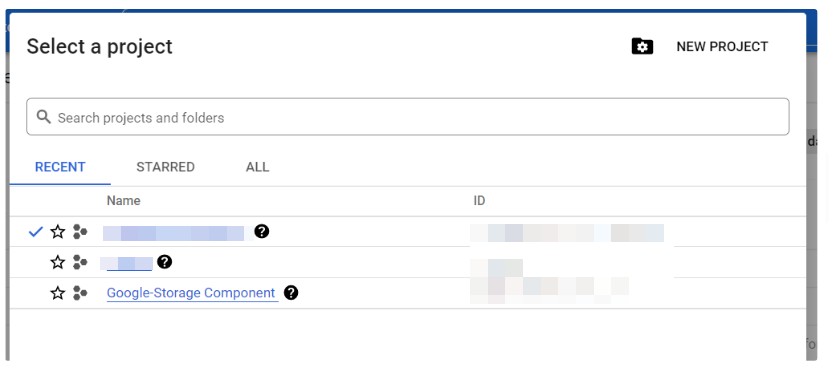This screenshot has width=835, height=373.
Task: Open help icon beside Google-Storage Component
Action: [291, 293]
